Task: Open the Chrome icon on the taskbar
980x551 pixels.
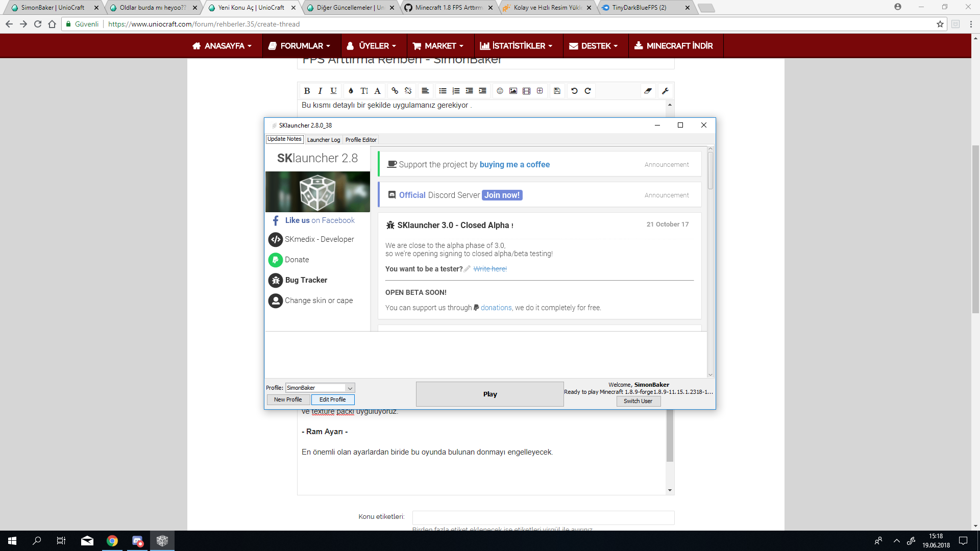Action: [x=112, y=541]
